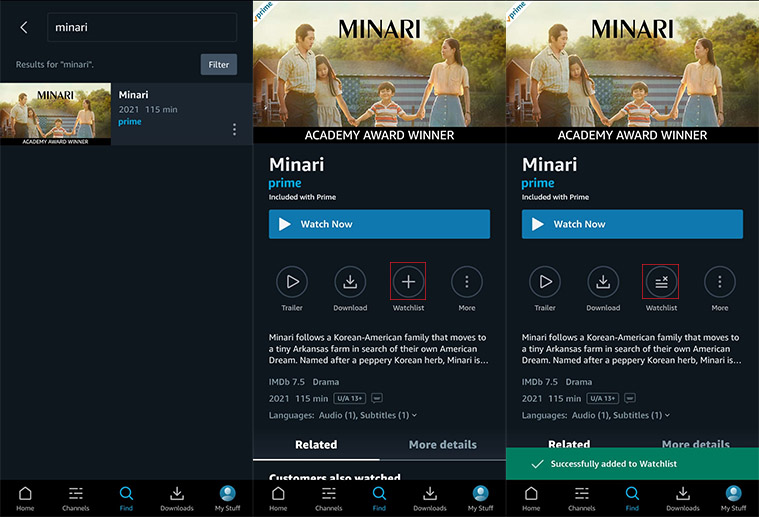759x517 pixels.
Task: Tap Downloads in the middle screen's bottom bar
Action: (x=430, y=499)
